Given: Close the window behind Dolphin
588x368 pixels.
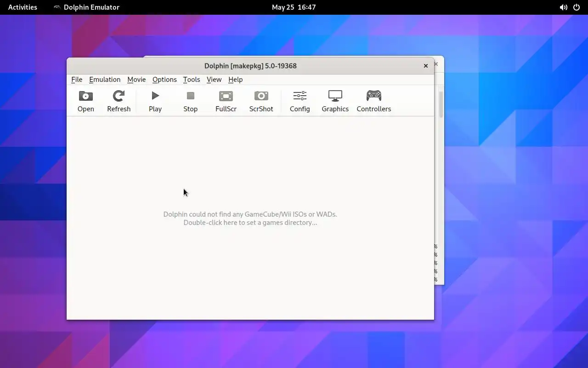Looking at the screenshot, I should [x=436, y=64].
